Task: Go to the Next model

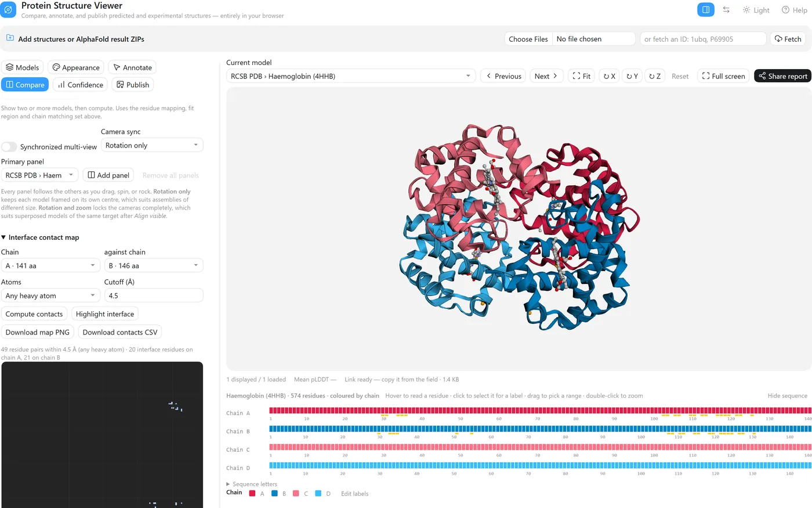Action: 546,76
